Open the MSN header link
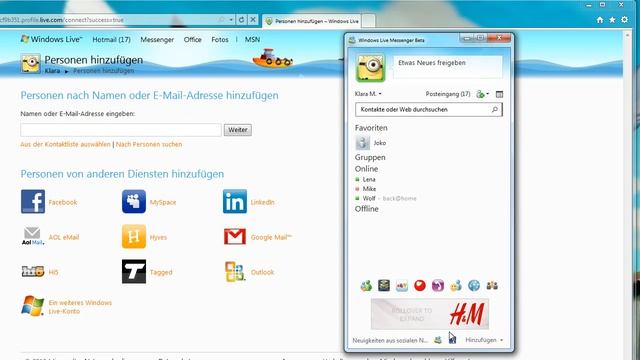This screenshot has height=360, width=640. point(252,40)
